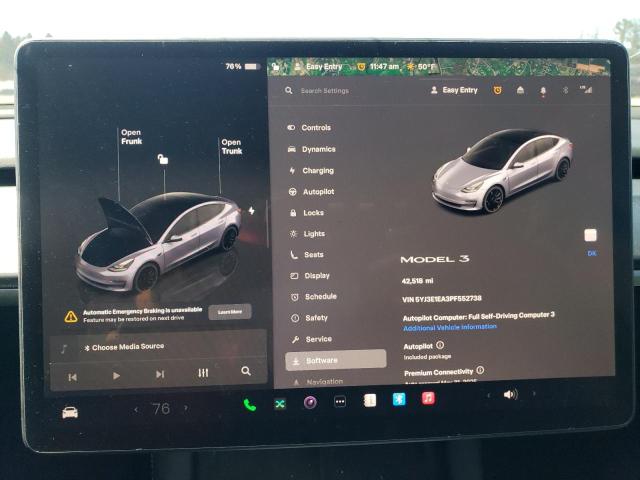Tap the HomeLink garage icon

(520, 90)
